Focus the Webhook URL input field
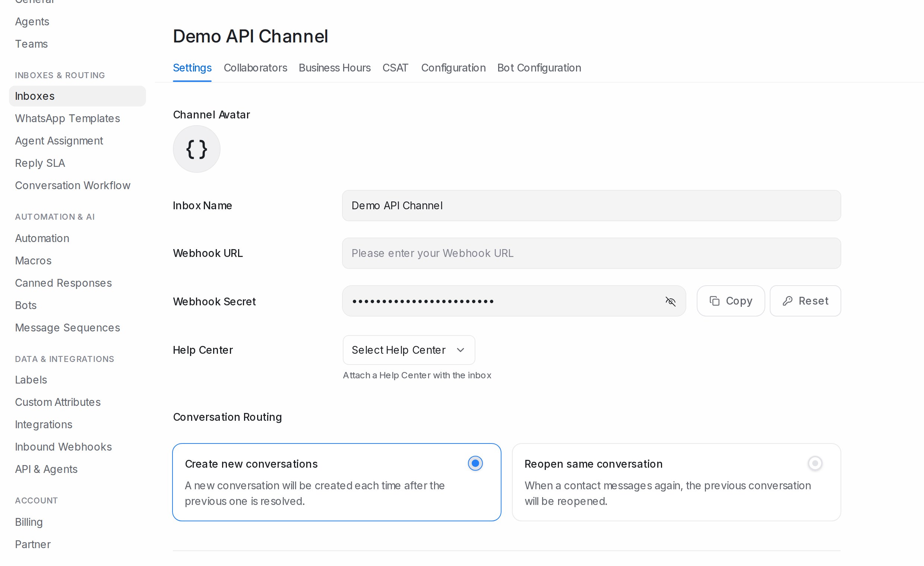Screen dimensions: 924x566 591,253
